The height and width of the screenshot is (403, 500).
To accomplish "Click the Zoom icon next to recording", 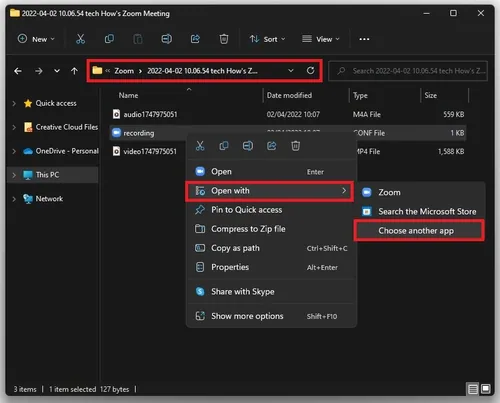I will [116, 133].
